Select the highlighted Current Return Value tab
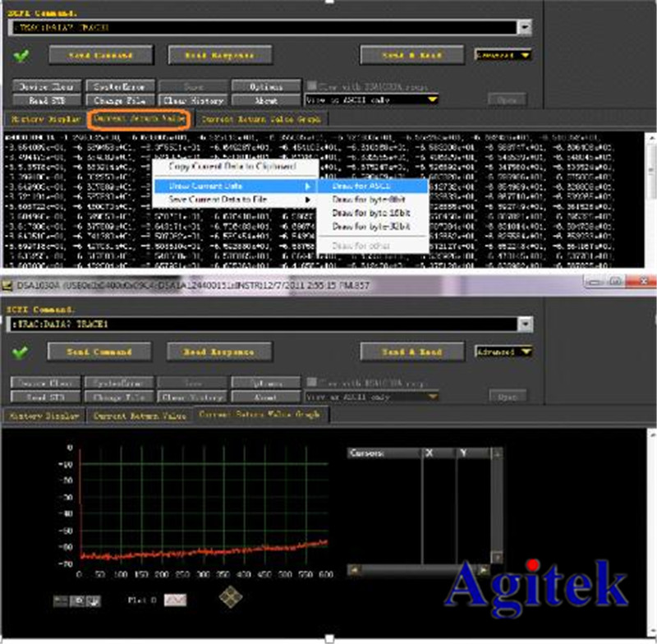Viewport: 657px width, 644px height. click(x=139, y=119)
